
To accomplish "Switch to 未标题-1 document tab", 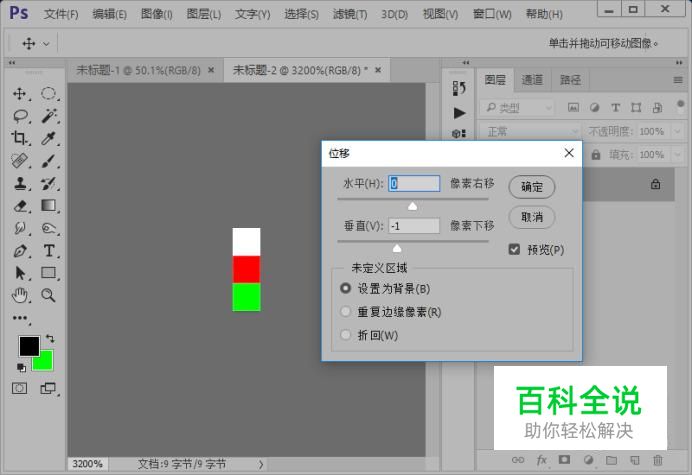I will point(138,70).
